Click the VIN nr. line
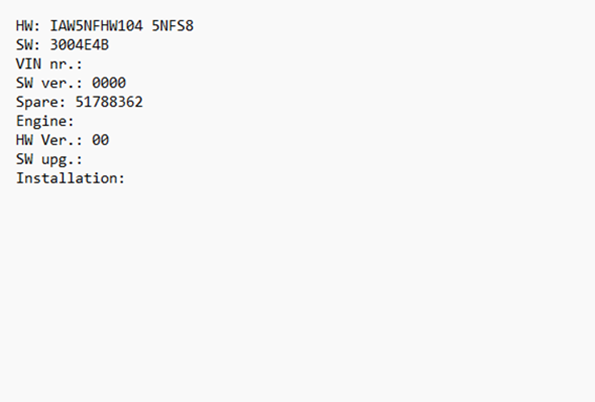Image resolution: width=595 pixels, height=402 pixels. click(x=49, y=64)
